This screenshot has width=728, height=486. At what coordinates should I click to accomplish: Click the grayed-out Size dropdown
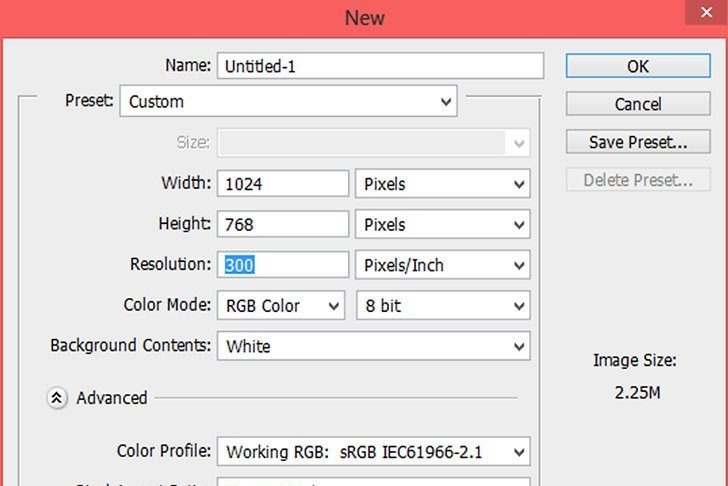(373, 143)
